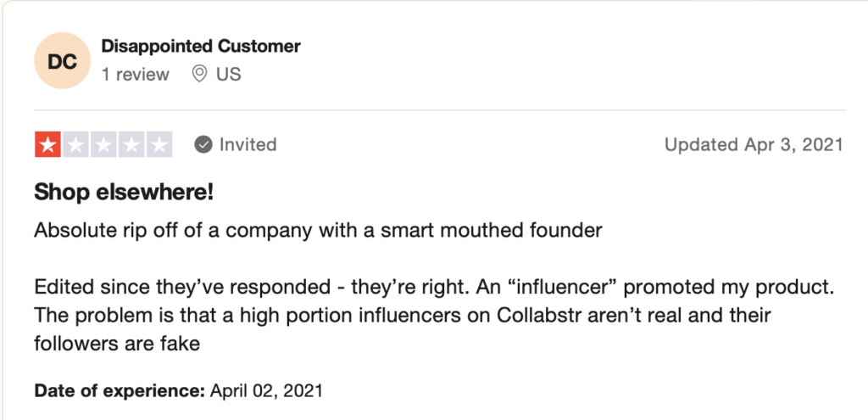This screenshot has width=868, height=420.
Task: Click the third grey star
Action: [103, 144]
